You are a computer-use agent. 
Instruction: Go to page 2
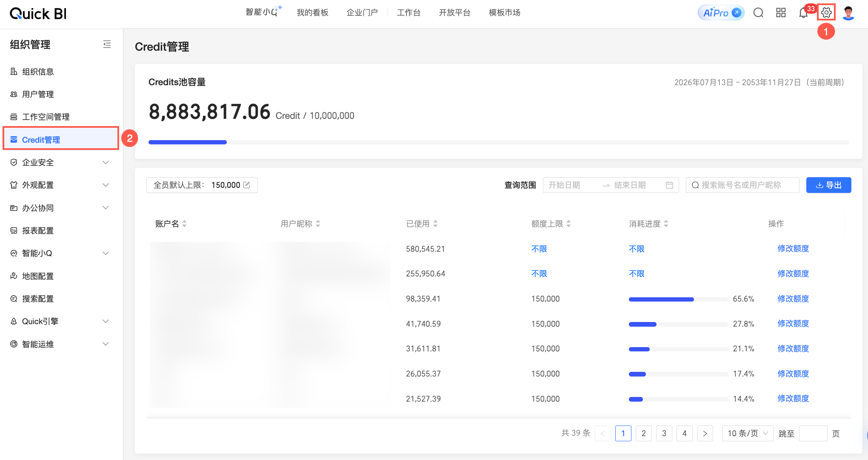pyautogui.click(x=644, y=434)
